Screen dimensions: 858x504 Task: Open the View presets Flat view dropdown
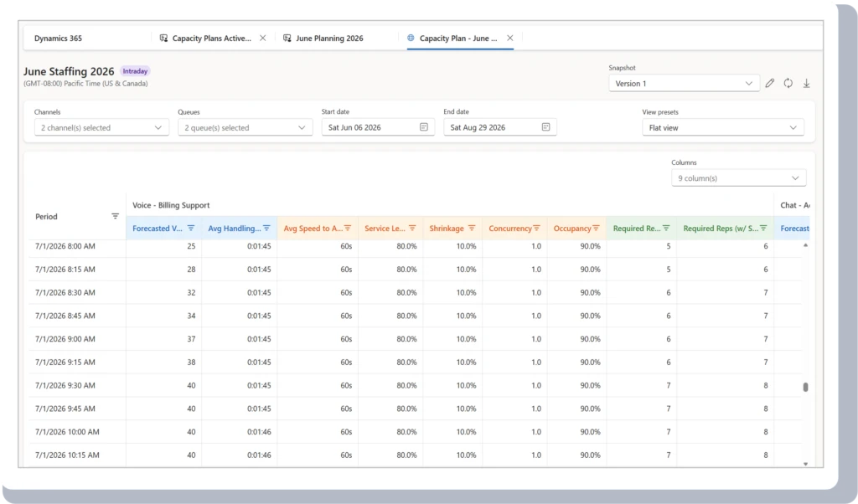pos(723,127)
